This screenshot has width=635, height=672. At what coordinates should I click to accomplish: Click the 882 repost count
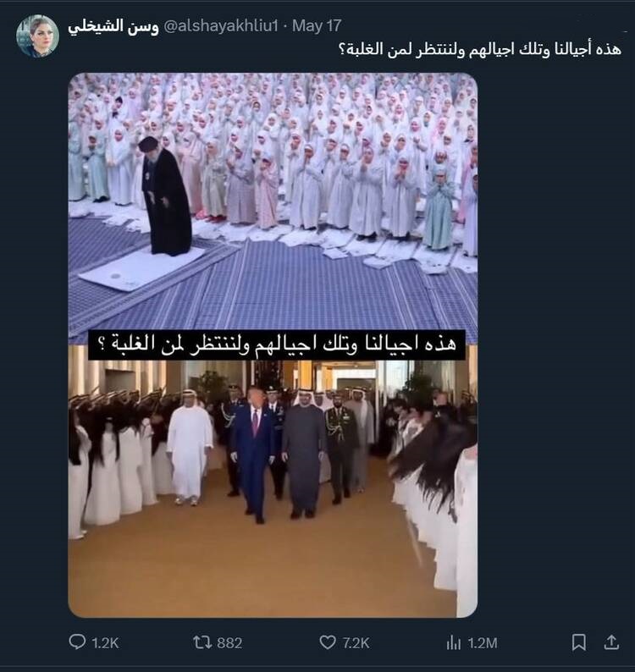pyautogui.click(x=229, y=643)
